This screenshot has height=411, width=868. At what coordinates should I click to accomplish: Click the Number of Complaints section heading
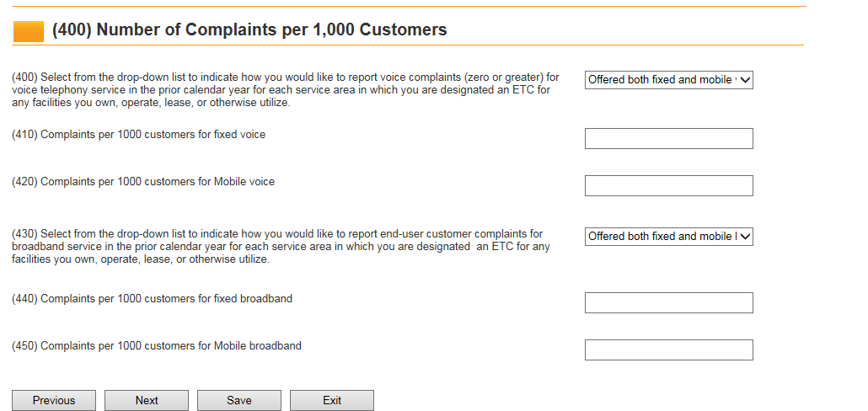[x=249, y=30]
